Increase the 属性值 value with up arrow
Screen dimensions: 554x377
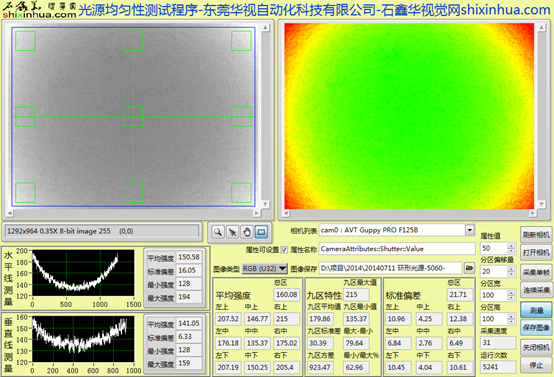511,245
